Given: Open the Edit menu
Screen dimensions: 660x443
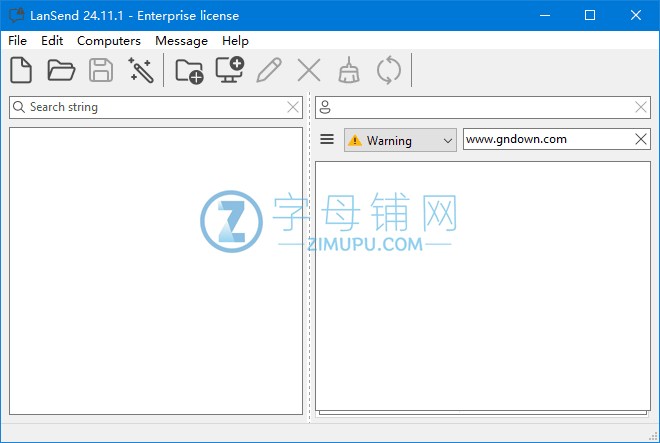Looking at the screenshot, I should [x=52, y=41].
